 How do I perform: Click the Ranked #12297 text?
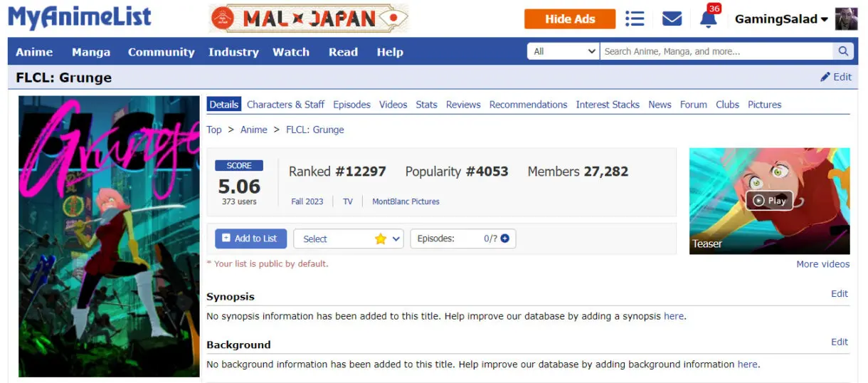click(x=337, y=172)
